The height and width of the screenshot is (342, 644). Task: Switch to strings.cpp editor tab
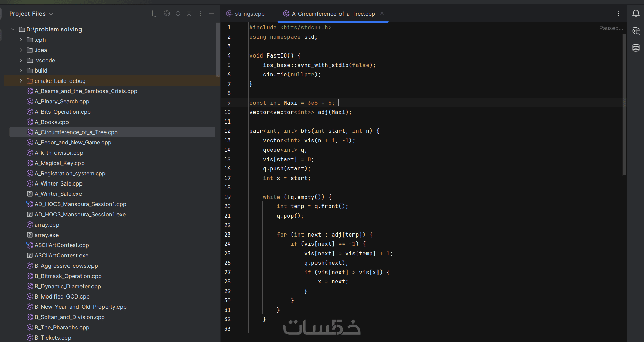pyautogui.click(x=246, y=14)
